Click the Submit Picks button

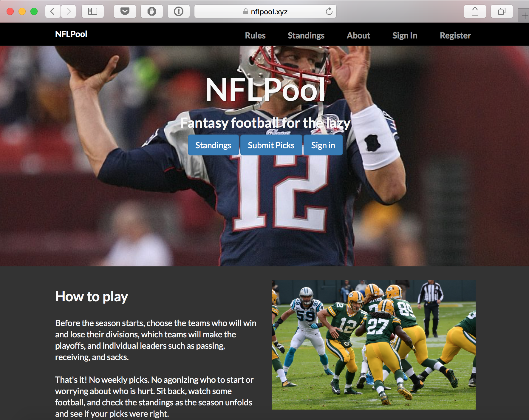271,145
